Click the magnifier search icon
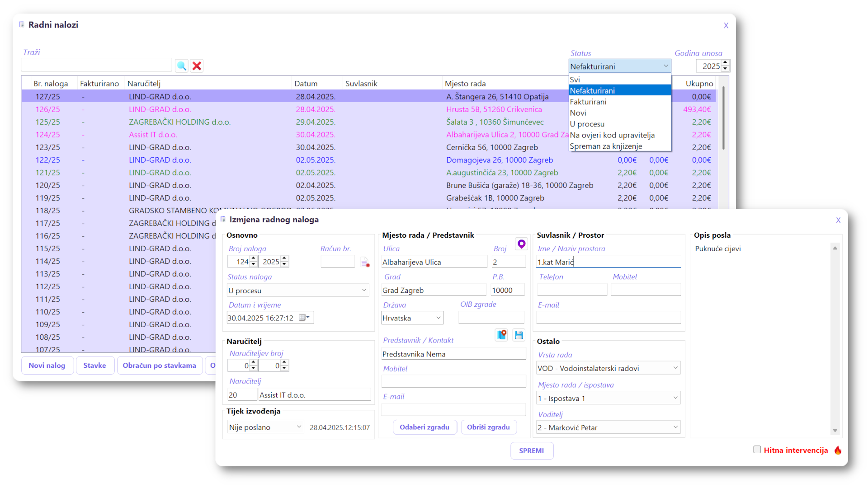868x488 pixels. (x=182, y=66)
